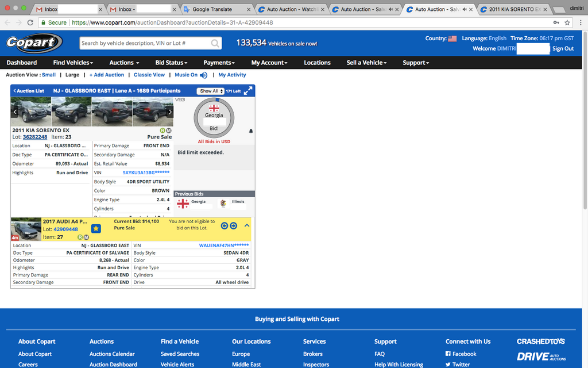Click the Georgia flag in Previous Bids

183,204
